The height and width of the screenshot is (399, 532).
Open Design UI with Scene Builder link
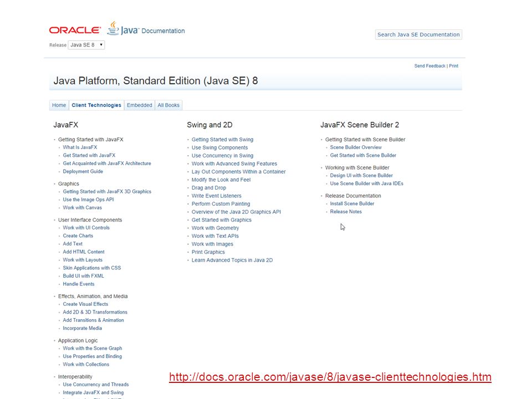point(361,176)
